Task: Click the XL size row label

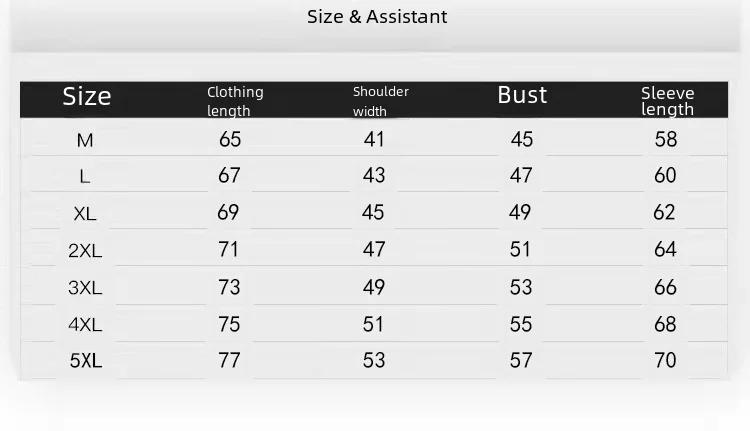Action: 85,214
